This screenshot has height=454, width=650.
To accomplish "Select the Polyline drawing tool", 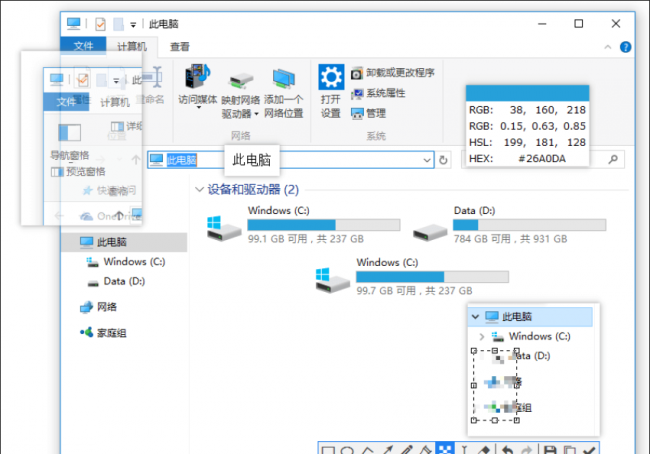I will [x=367, y=450].
